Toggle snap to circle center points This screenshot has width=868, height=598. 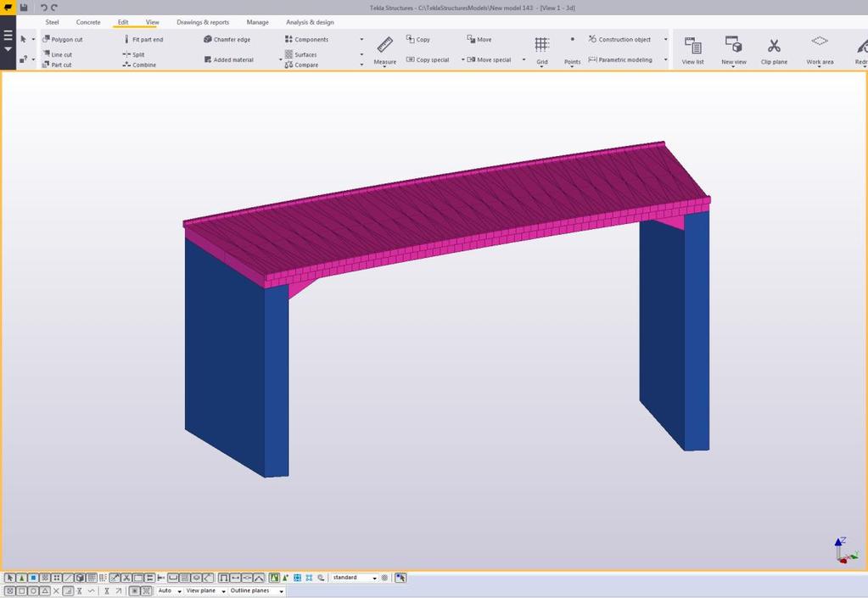pos(33,591)
